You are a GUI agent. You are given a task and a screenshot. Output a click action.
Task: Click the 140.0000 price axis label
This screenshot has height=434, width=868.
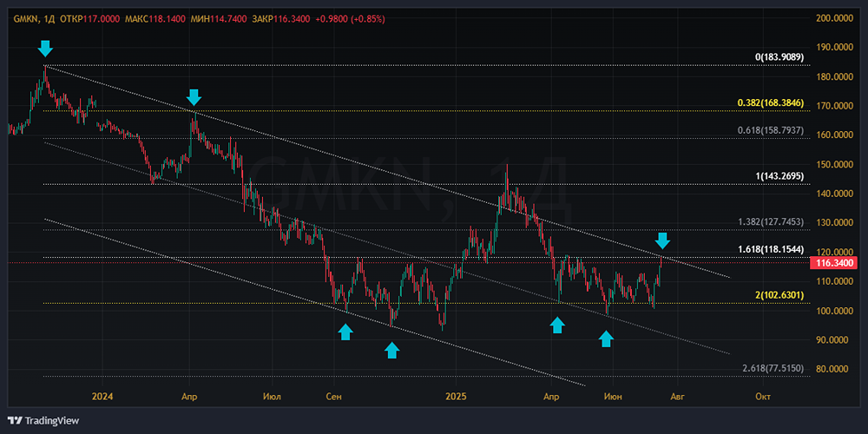point(833,194)
